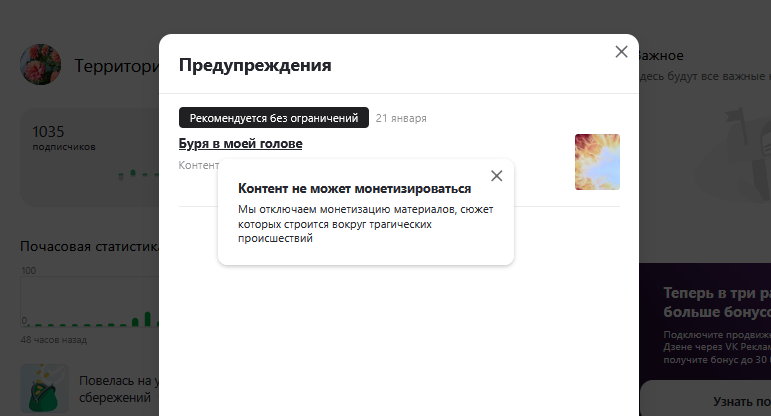Click the Предупреждения dialog title

255,65
